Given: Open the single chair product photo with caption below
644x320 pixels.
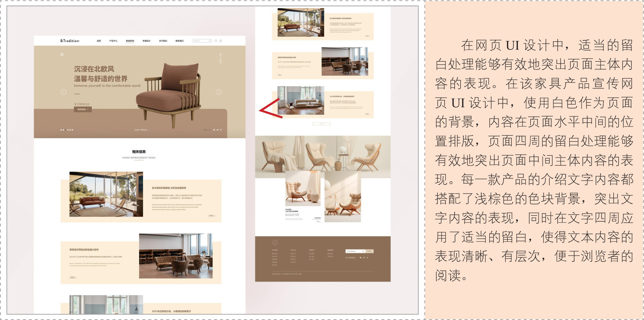Looking at the screenshot, I should point(303,188).
